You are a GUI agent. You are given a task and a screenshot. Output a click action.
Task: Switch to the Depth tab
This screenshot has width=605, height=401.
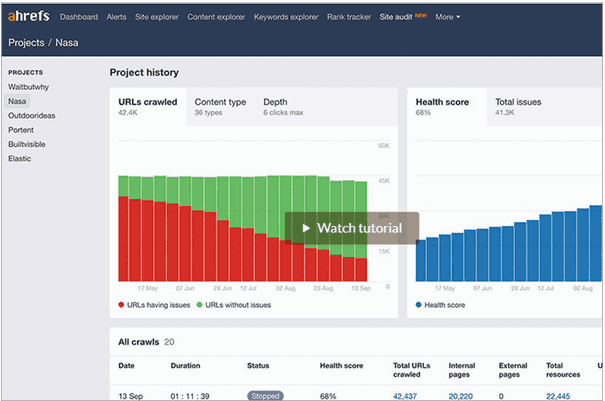(283, 107)
